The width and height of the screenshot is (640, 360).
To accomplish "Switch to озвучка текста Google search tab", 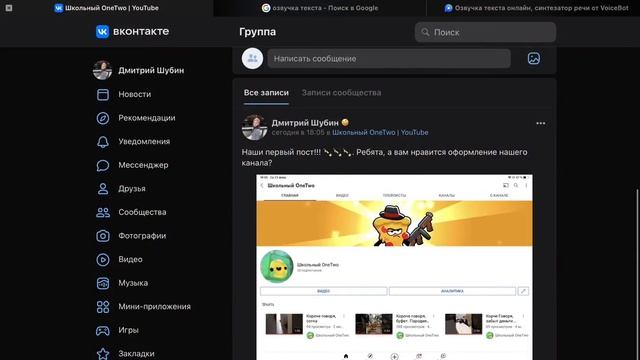I will click(x=320, y=8).
